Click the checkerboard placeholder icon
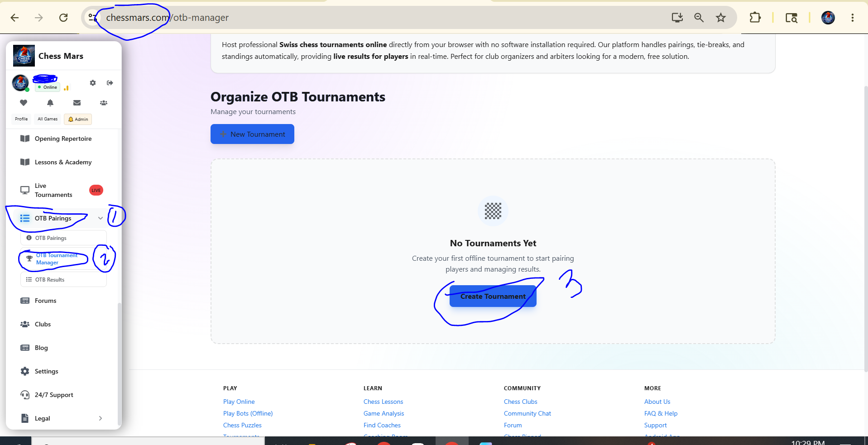This screenshot has height=445, width=868. point(493,211)
